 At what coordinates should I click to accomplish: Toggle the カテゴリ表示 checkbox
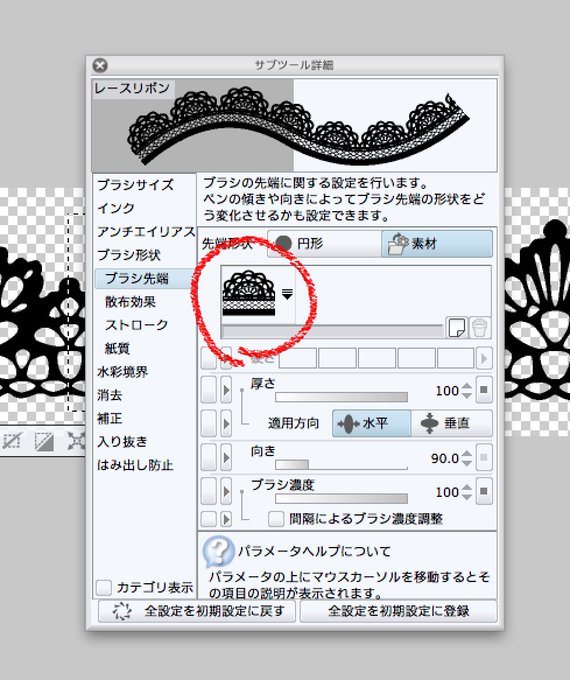(104, 588)
